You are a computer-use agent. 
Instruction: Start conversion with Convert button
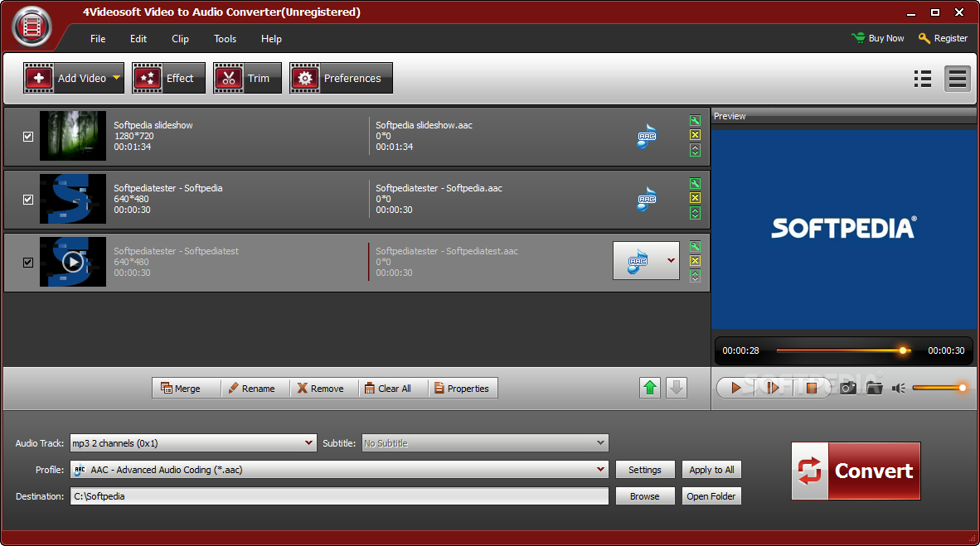pyautogui.click(x=856, y=471)
